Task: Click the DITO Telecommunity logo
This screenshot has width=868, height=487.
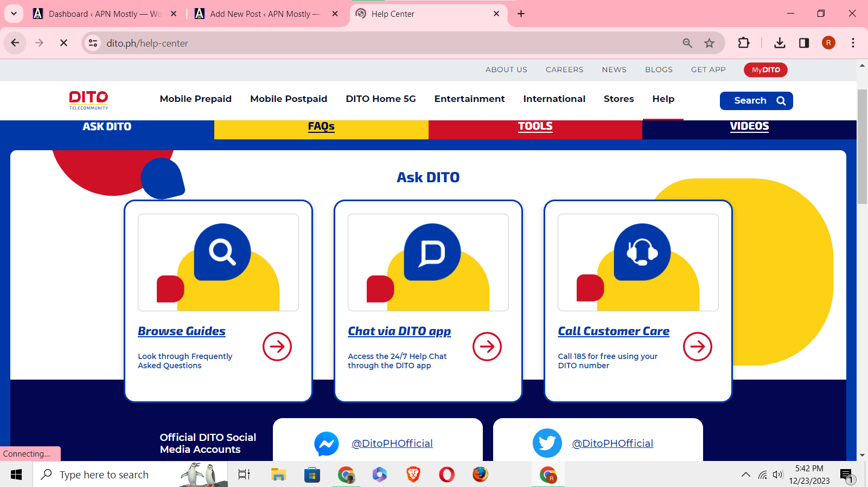Action: [88, 100]
